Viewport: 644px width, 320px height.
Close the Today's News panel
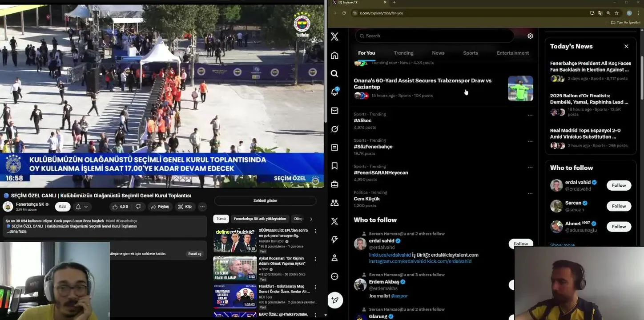[626, 46]
